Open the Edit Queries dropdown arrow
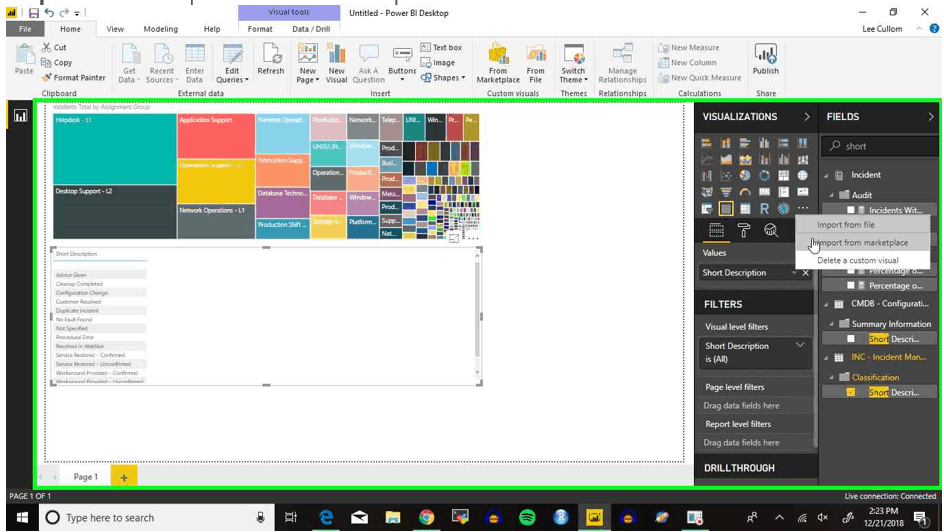944x532 pixels. [x=247, y=80]
